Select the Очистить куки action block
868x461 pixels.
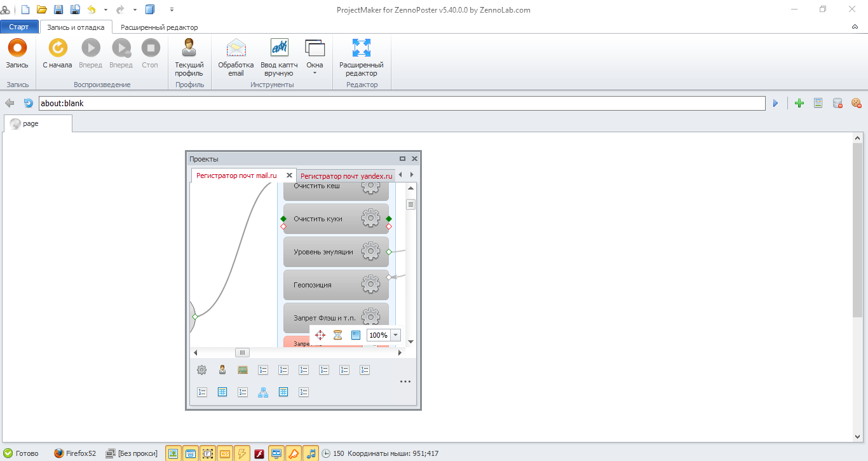tap(336, 219)
